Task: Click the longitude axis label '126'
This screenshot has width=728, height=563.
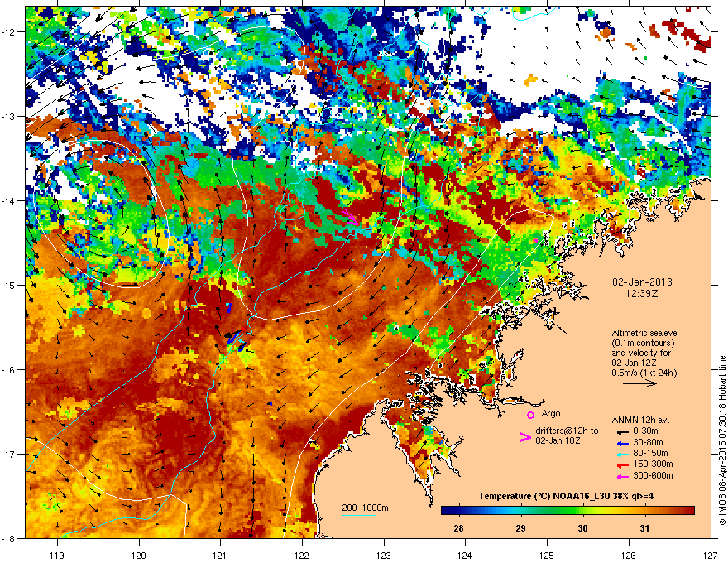Action: (629, 555)
